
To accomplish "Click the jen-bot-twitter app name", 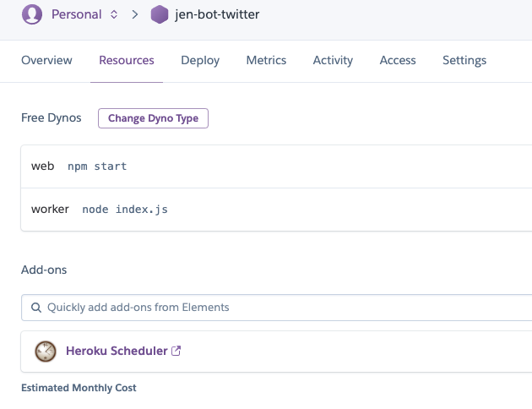I will [x=217, y=14].
